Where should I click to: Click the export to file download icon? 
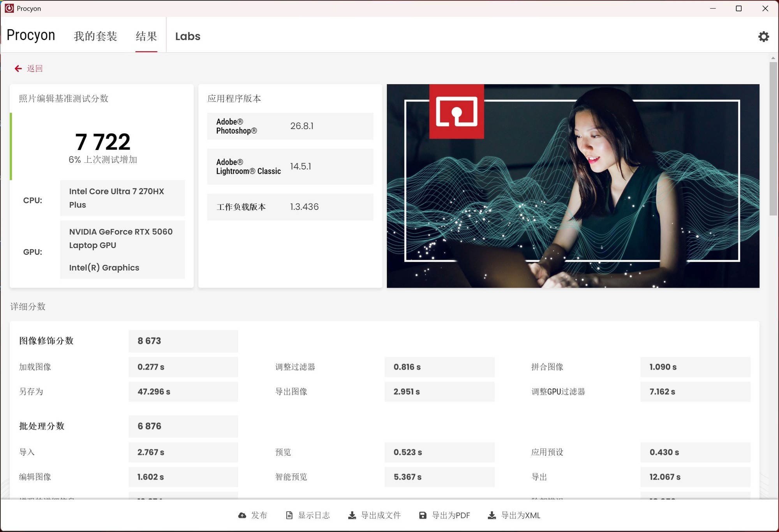pos(352,515)
